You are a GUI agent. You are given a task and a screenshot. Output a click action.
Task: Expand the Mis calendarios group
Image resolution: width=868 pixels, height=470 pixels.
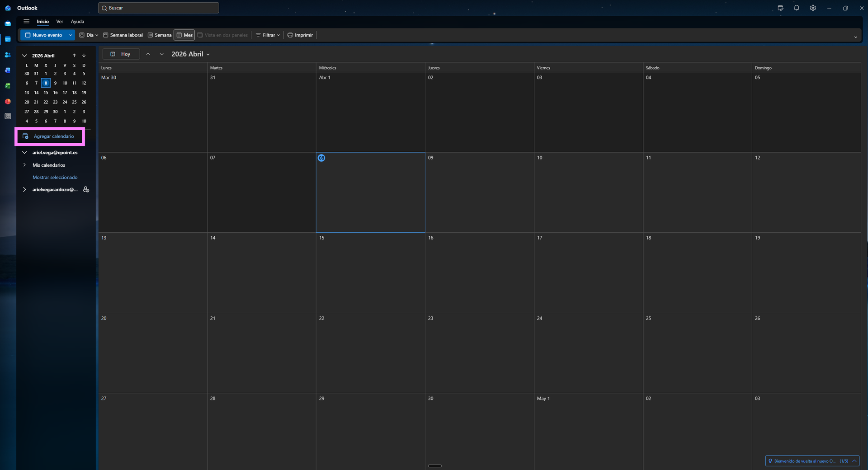point(24,165)
